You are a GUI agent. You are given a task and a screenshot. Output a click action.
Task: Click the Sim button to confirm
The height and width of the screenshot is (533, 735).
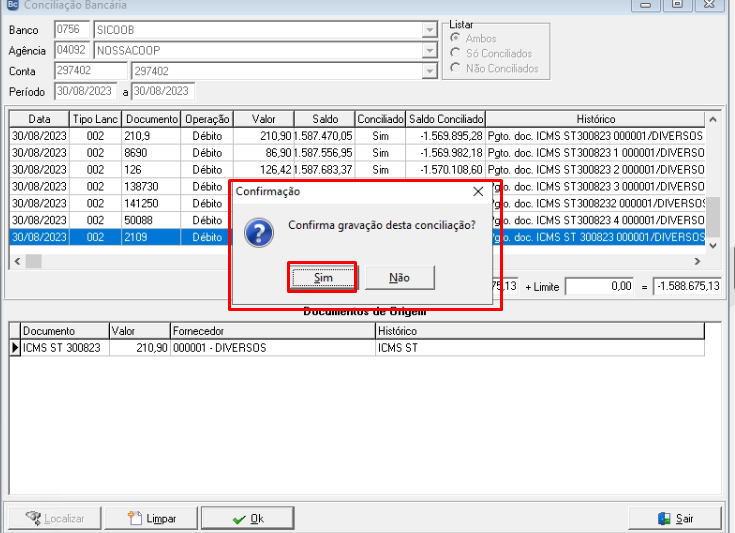(322, 278)
